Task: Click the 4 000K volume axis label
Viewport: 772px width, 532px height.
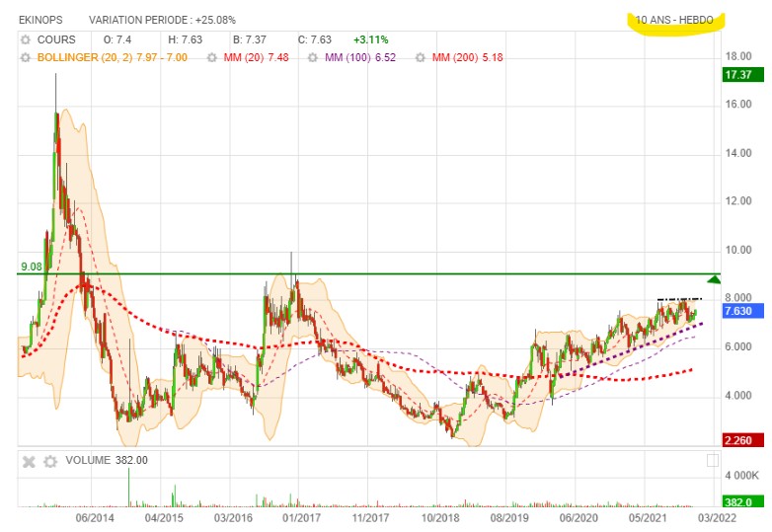Action: (742, 476)
